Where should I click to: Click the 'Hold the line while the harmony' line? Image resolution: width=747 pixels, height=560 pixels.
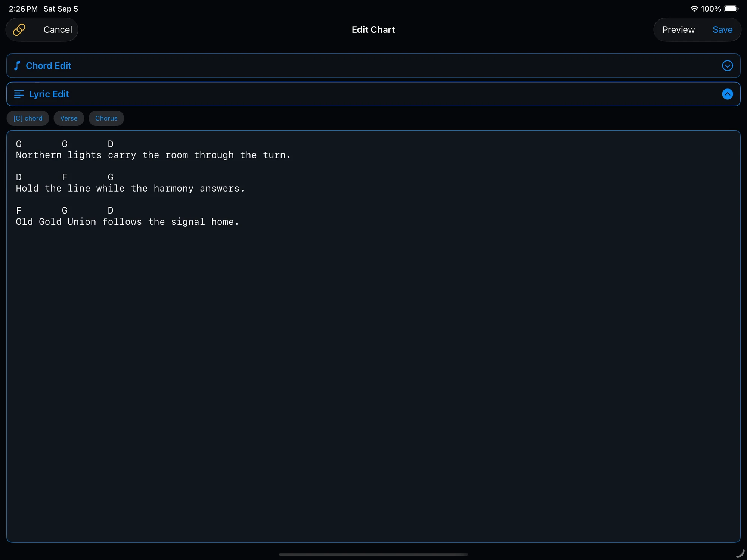coord(130,188)
